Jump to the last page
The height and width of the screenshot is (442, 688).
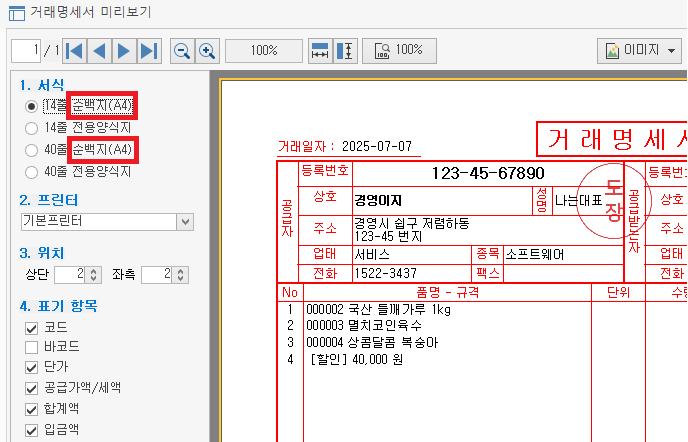(x=148, y=50)
